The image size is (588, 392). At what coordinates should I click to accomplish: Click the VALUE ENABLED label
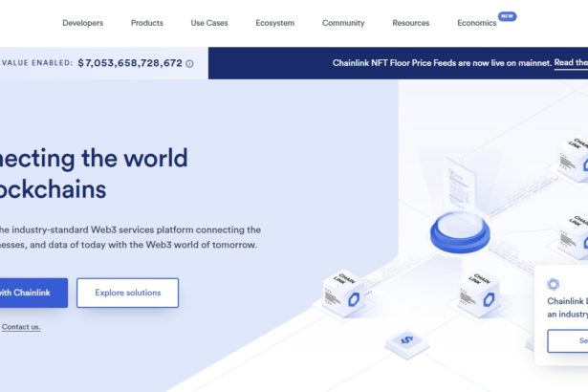[x=36, y=63]
